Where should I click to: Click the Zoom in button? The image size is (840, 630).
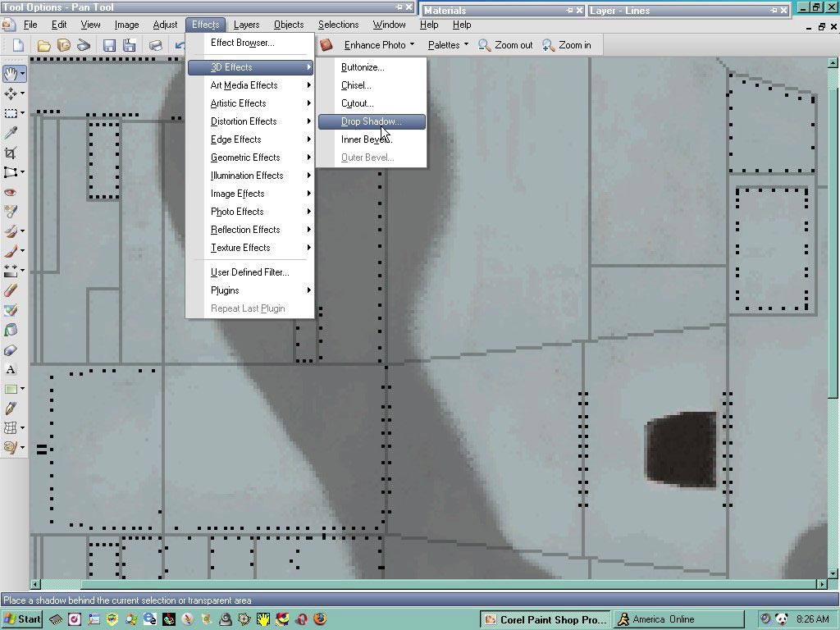(x=567, y=45)
